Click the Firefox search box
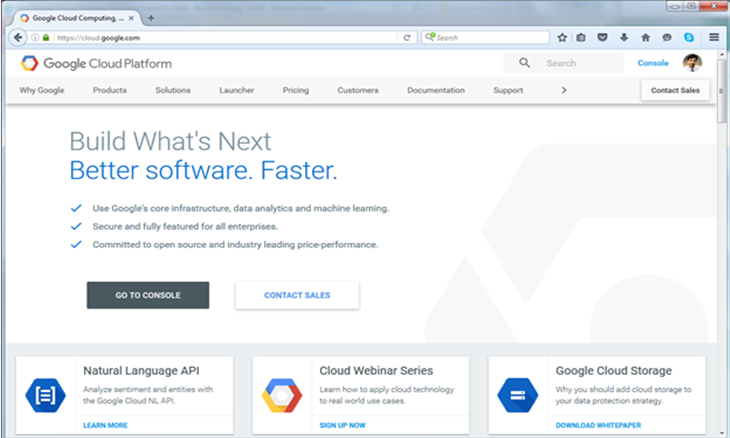 tap(486, 37)
